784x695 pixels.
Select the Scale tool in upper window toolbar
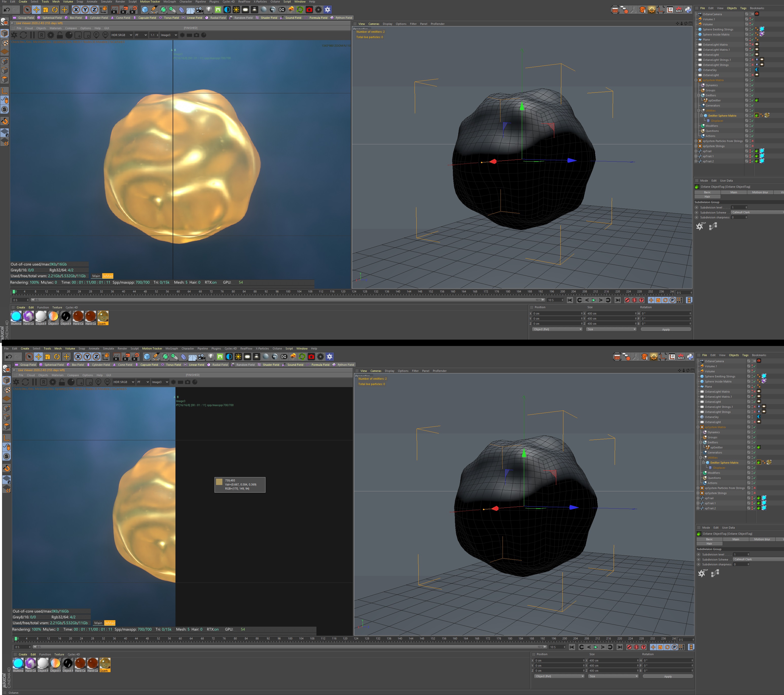[46, 10]
